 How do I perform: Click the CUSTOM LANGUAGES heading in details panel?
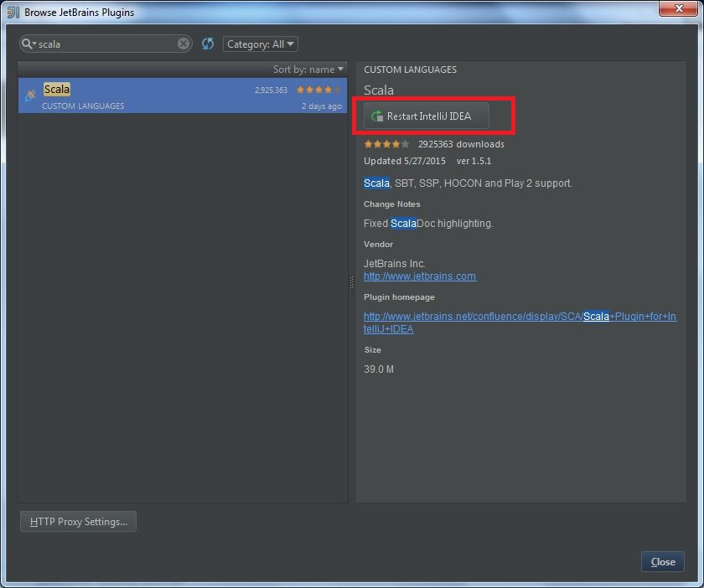tap(410, 70)
